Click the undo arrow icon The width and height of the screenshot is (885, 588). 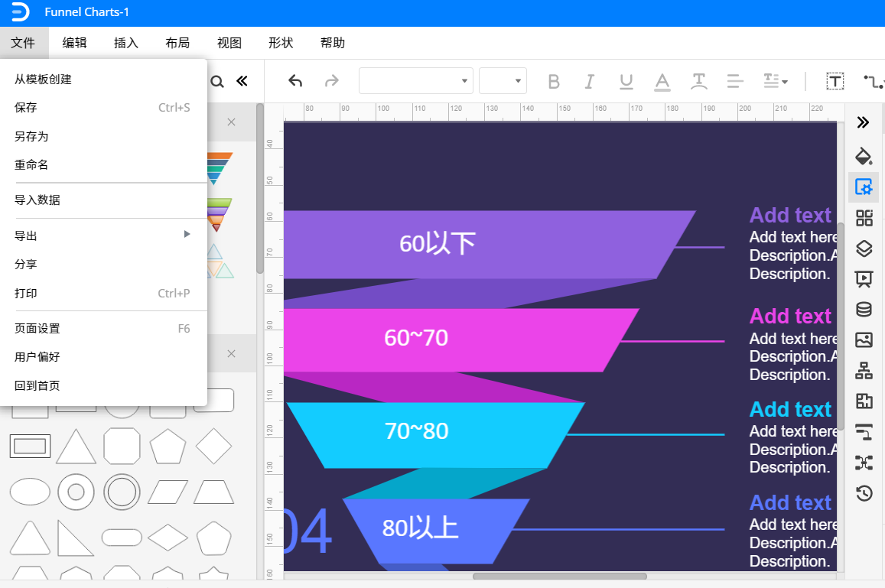coord(295,81)
